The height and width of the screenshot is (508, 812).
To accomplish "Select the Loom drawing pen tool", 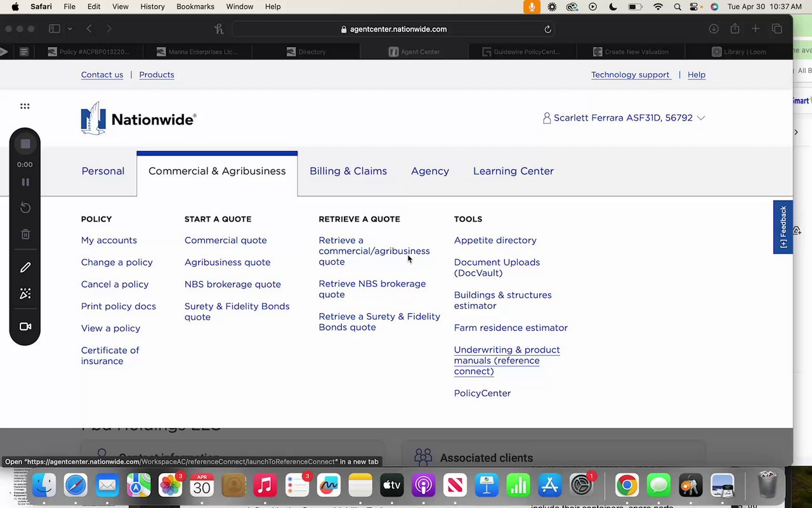I will coord(25,267).
